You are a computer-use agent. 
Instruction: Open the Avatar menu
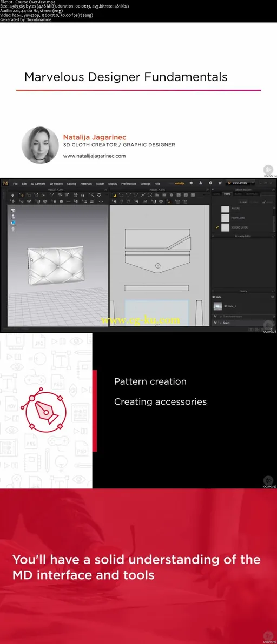click(x=100, y=184)
